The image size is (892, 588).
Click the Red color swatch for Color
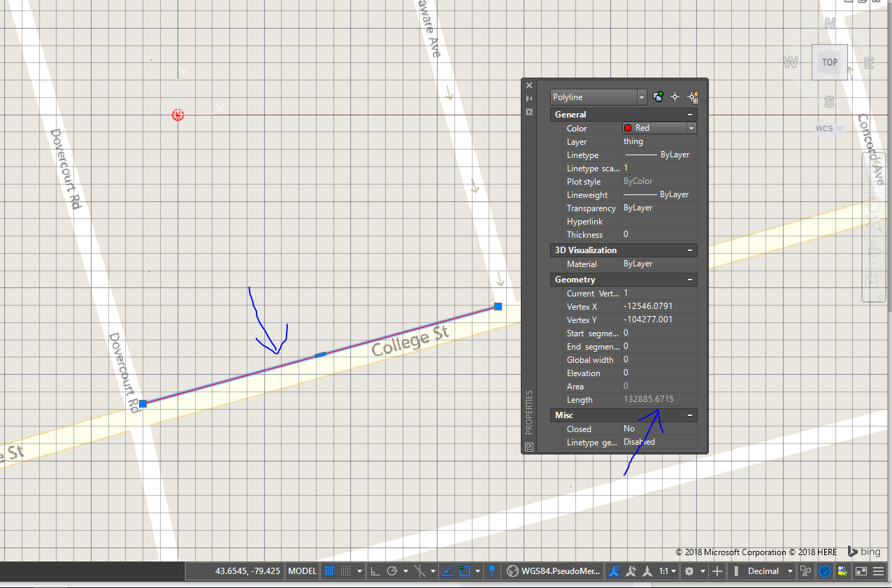(629, 128)
